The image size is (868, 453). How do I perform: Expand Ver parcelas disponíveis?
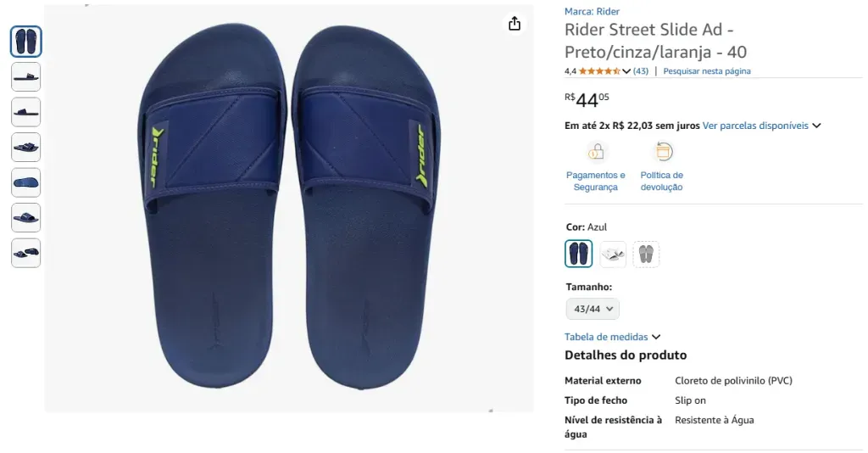coord(761,126)
